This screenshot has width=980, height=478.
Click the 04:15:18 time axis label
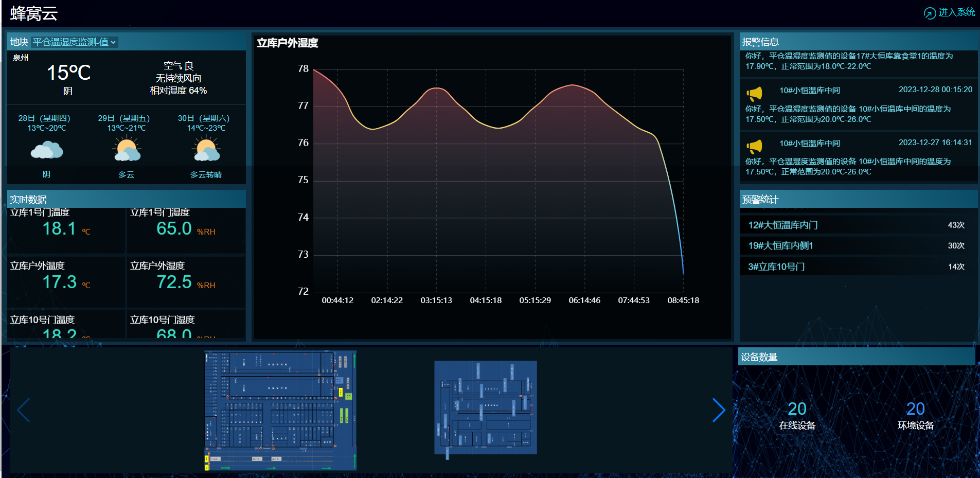click(486, 300)
